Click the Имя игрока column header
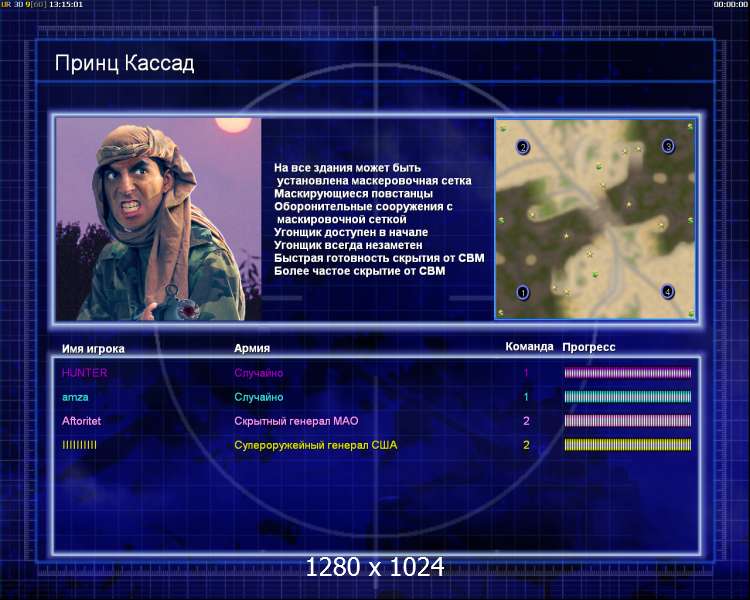 click(x=93, y=349)
